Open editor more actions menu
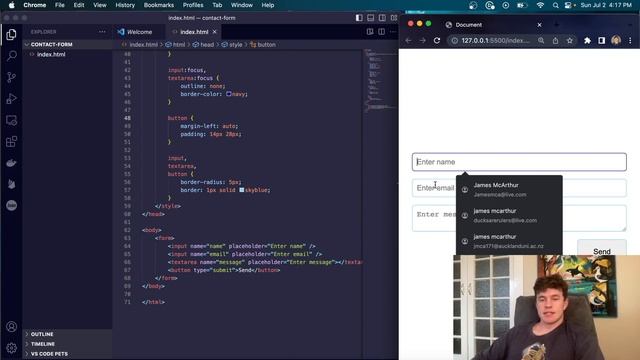Viewport: 640px width, 360px height. click(x=393, y=32)
